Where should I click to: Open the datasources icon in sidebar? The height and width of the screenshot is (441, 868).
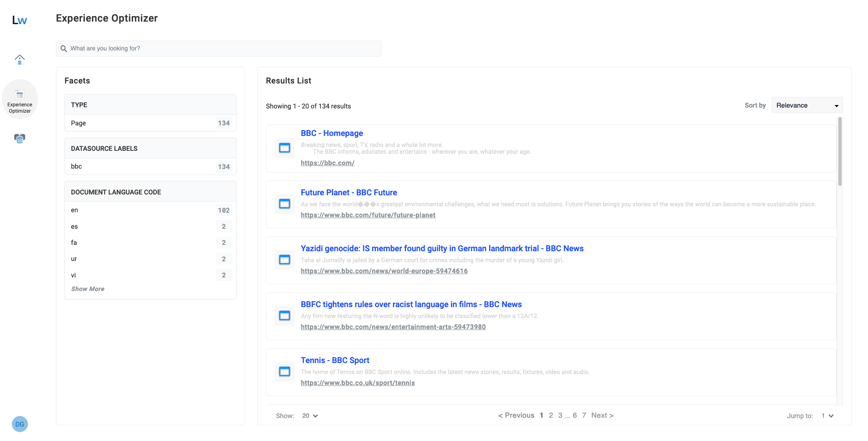click(19, 139)
